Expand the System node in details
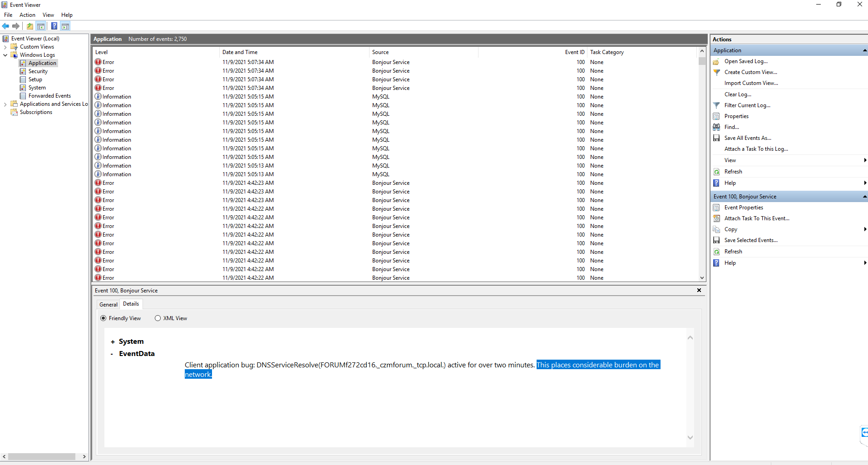 pos(113,342)
